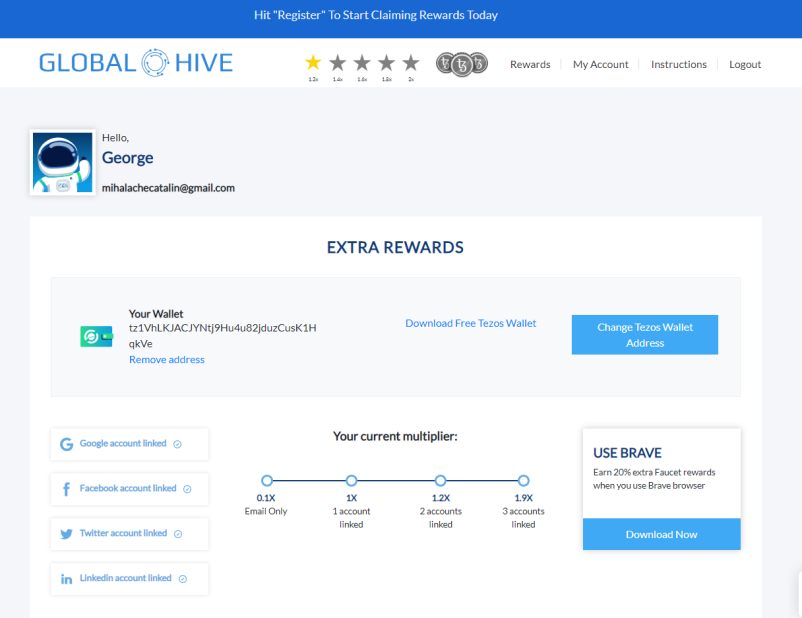The width and height of the screenshot is (802, 618).
Task: Go to Instructions page
Action: 679,64
